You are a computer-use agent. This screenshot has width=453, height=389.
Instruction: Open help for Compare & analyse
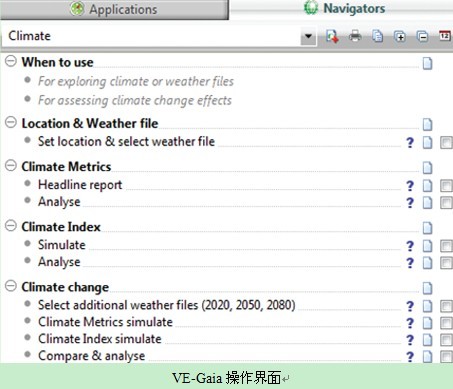point(410,357)
